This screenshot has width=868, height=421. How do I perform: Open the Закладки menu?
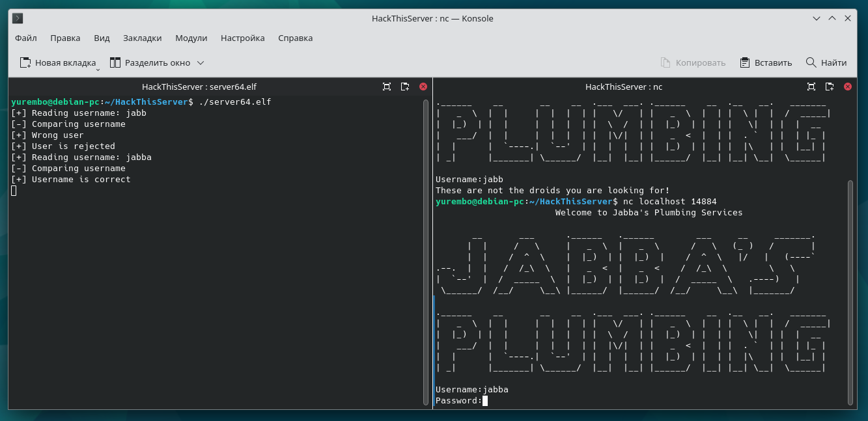click(x=142, y=38)
